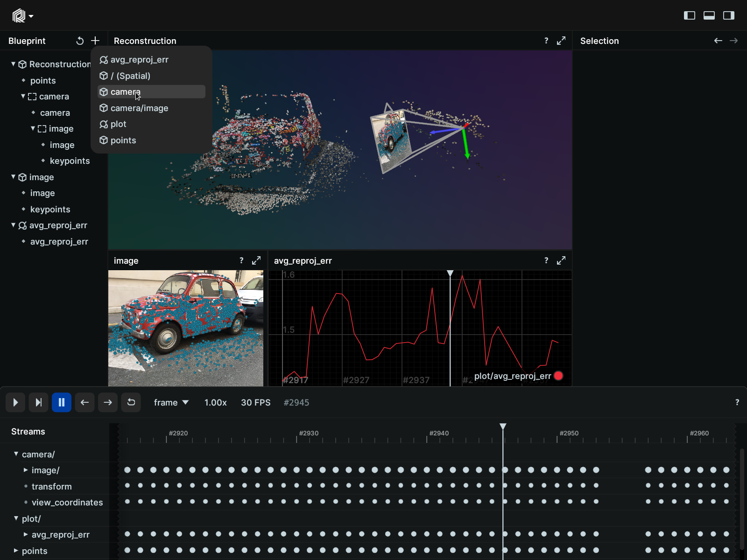The width and height of the screenshot is (747, 560).
Task: Click the red plot/avg_reproj_err legend dot
Action: pos(558,375)
